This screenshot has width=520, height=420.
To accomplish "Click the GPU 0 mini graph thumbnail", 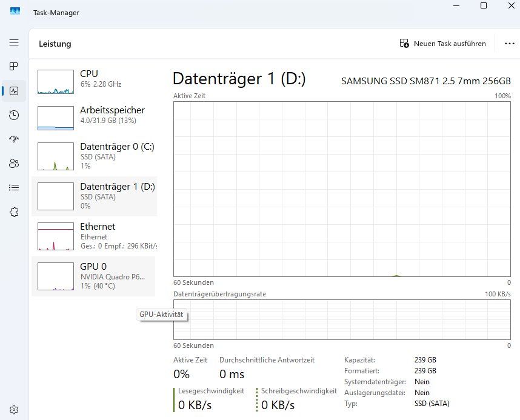I will 56,276.
